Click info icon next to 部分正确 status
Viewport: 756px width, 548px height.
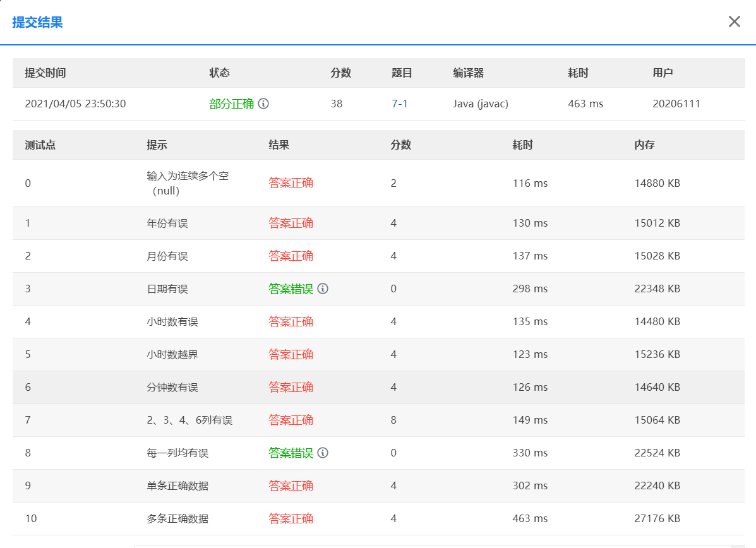(264, 104)
